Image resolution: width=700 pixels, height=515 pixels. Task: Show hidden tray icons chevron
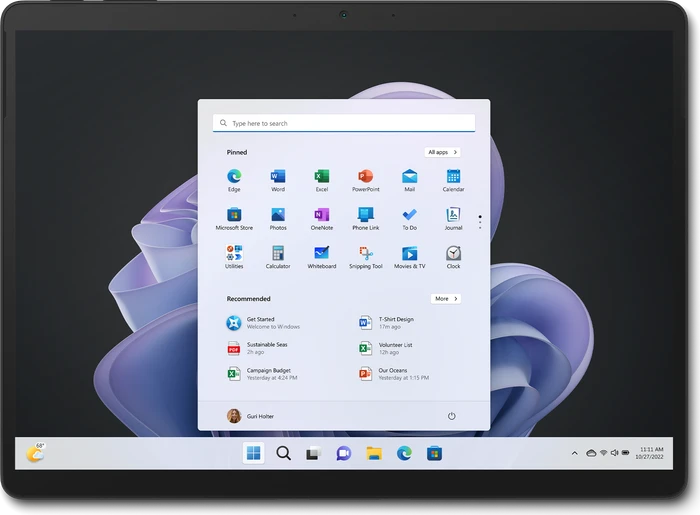click(575, 453)
